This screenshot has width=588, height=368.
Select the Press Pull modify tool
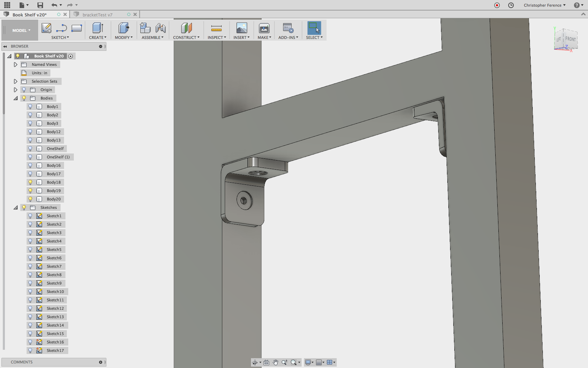point(124,28)
